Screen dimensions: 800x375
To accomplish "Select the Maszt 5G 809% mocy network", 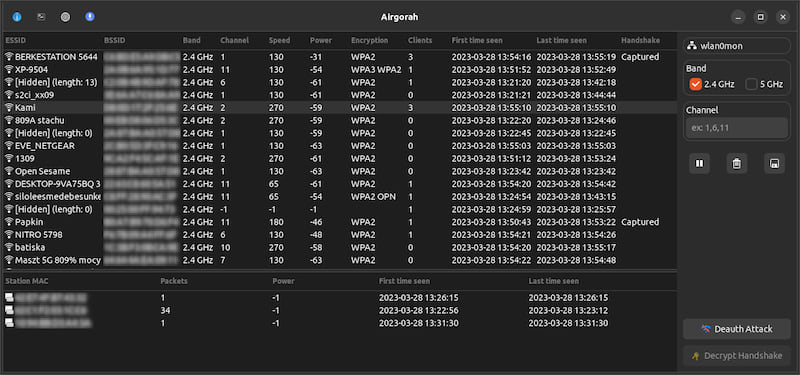I will coord(339,260).
